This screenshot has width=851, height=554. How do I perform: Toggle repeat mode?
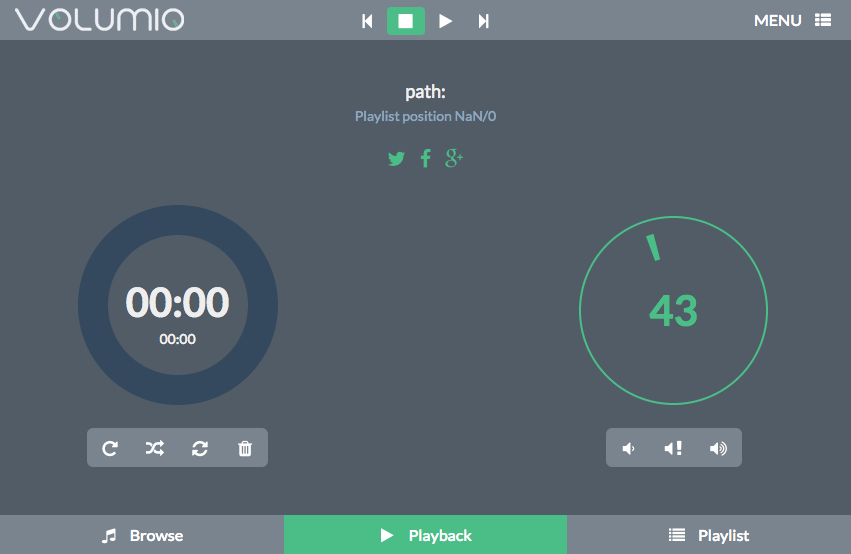tap(110, 448)
